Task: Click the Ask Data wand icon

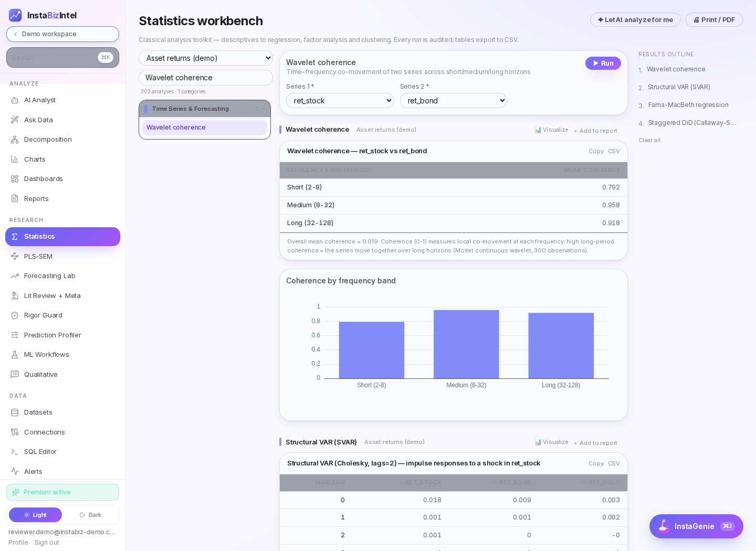Action: click(x=15, y=120)
